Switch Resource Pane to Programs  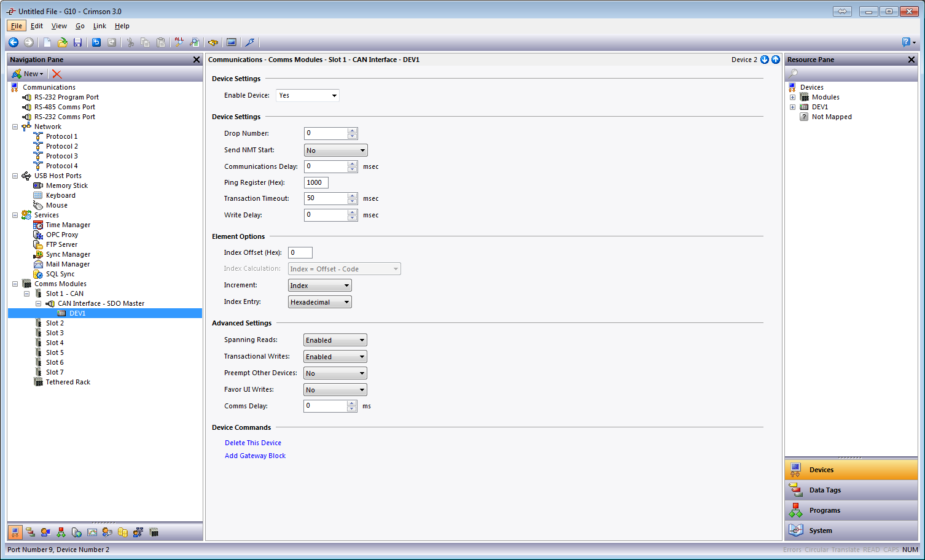[x=851, y=510]
